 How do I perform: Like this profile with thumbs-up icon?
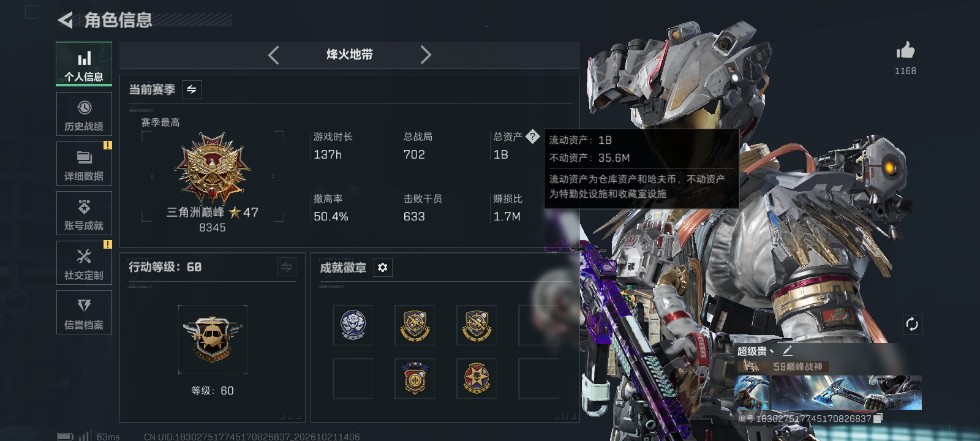coord(905,50)
